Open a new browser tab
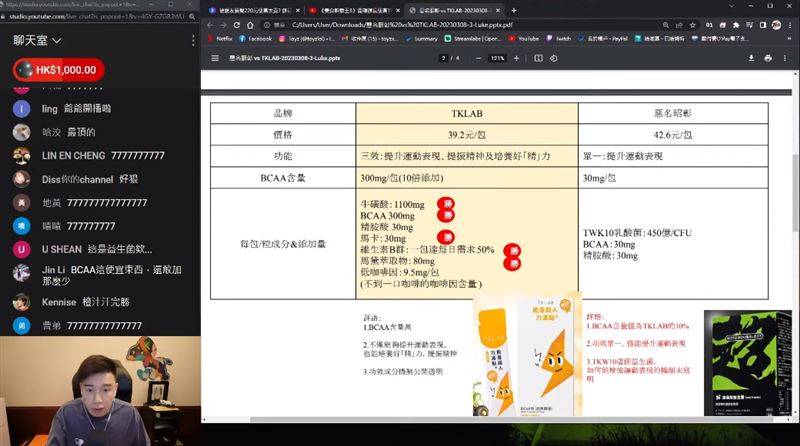This screenshot has width=800, height=446. 514,10
